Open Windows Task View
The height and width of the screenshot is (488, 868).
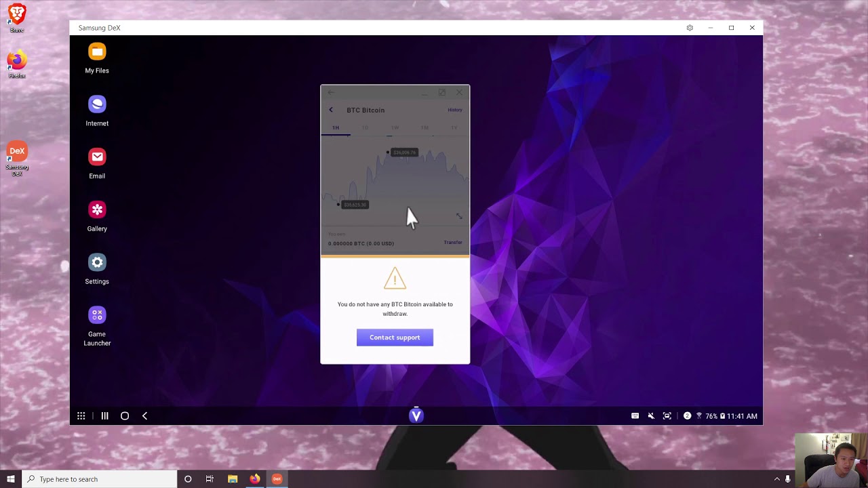pos(210,479)
